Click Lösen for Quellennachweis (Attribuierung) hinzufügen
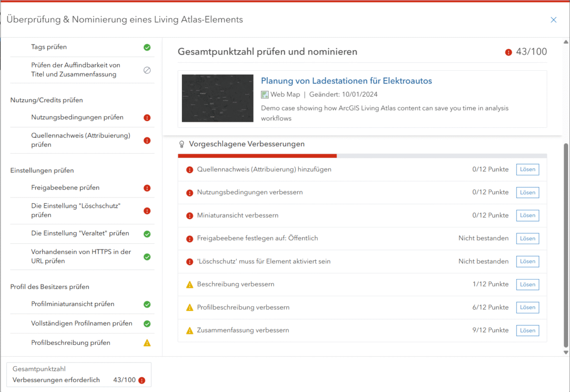The width and height of the screenshot is (570, 392). [527, 169]
